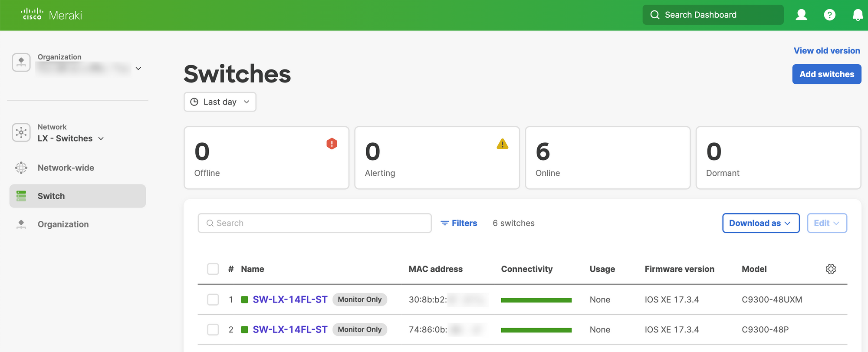
Task: Click the clock icon in Last day
Action: [x=194, y=102]
